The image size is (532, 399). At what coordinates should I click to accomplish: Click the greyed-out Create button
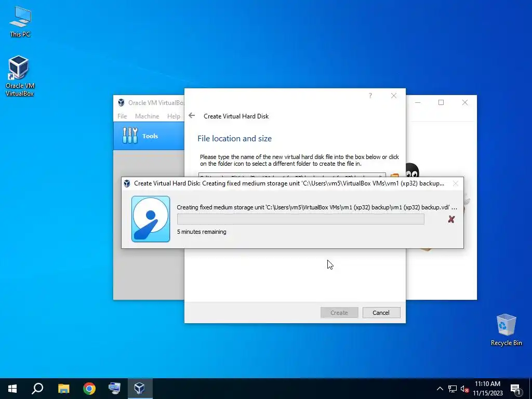(x=339, y=312)
